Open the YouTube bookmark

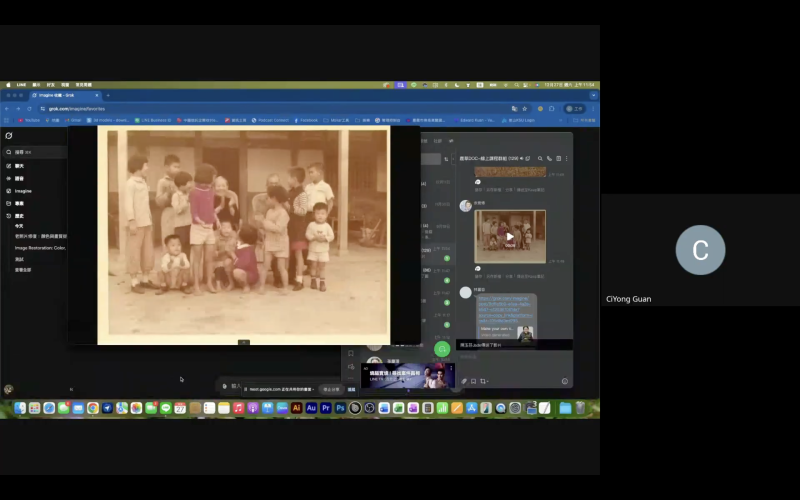pyautogui.click(x=29, y=120)
